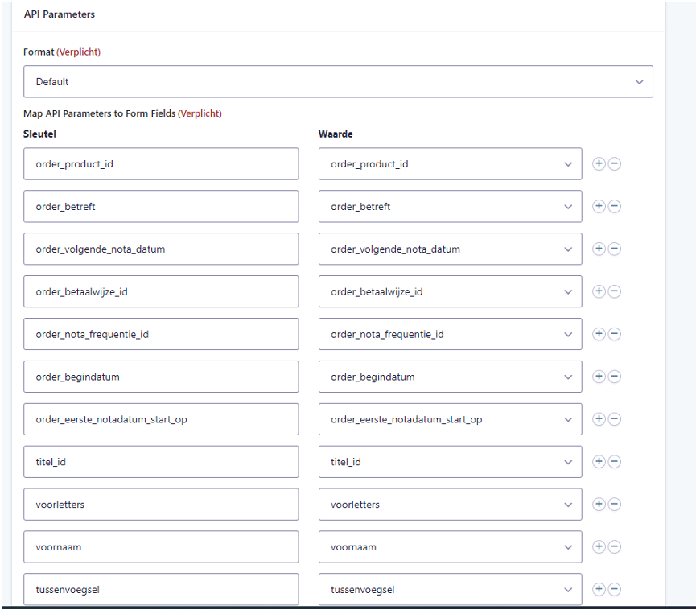Click plus icon beside order_product_id row
Screen dimensions: 700x610
(x=599, y=163)
